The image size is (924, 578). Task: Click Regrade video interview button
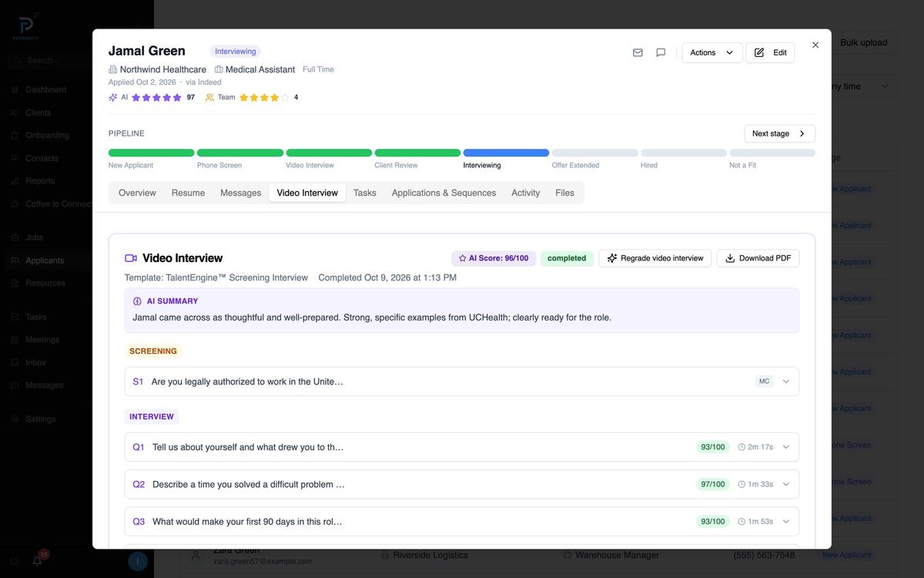tap(654, 258)
